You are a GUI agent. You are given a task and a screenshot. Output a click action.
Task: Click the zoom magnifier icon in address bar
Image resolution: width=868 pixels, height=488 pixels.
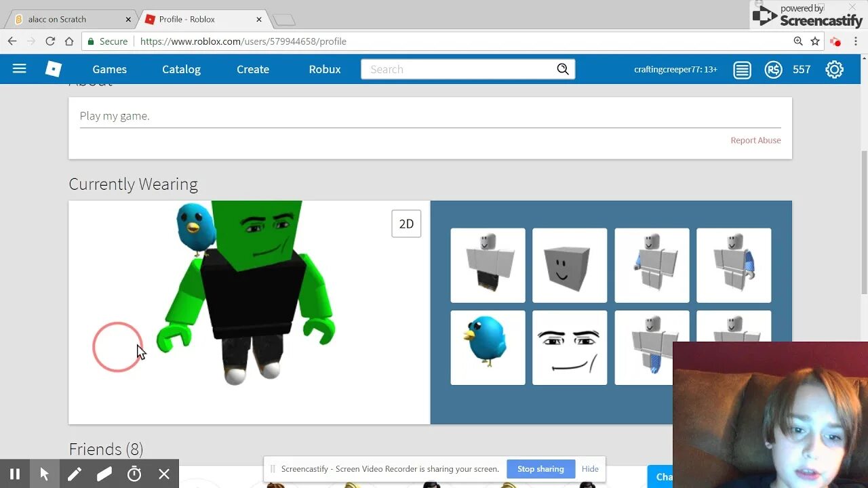[x=798, y=41]
